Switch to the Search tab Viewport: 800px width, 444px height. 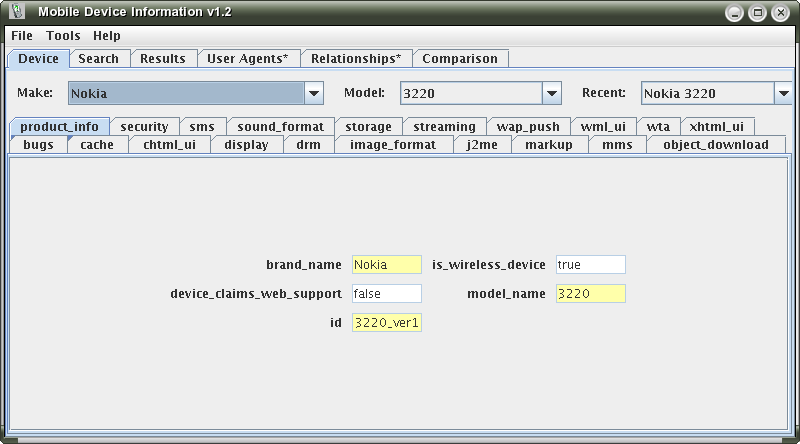point(99,59)
